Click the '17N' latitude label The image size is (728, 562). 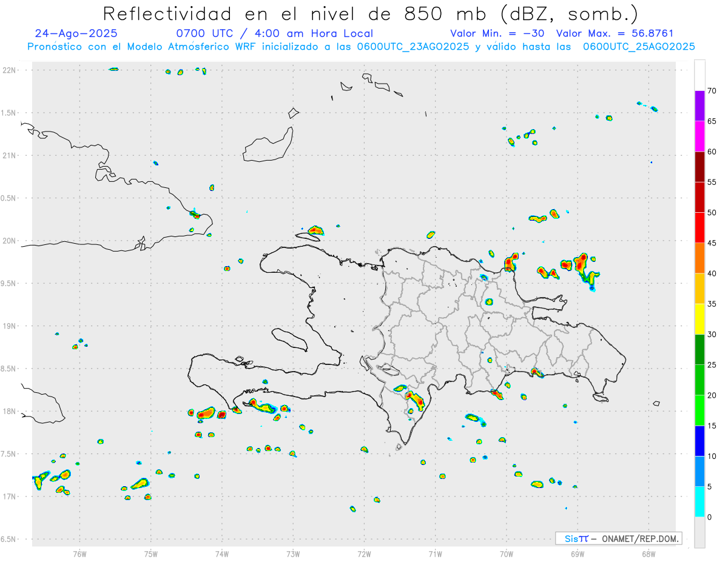(x=9, y=497)
